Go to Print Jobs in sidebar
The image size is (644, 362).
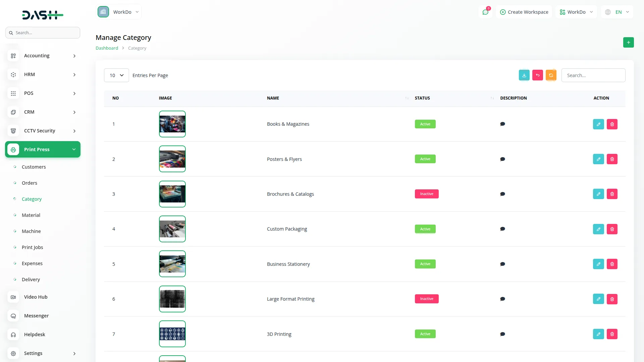32,247
